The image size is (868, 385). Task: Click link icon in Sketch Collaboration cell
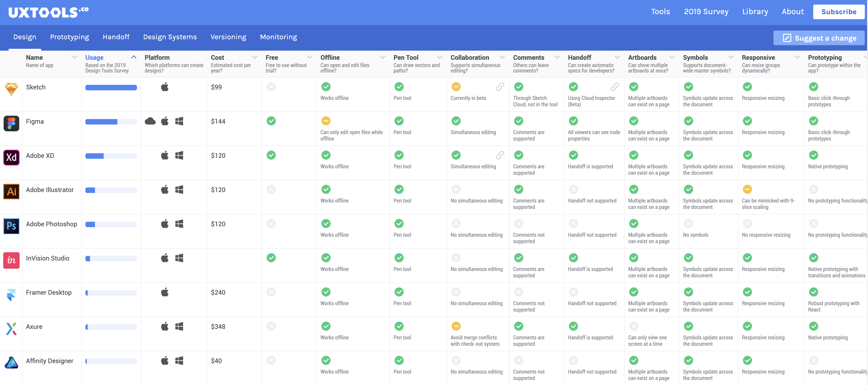[500, 87]
